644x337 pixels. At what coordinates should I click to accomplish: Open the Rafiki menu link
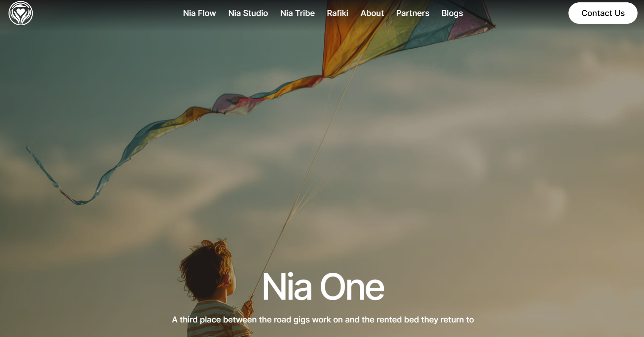[338, 13]
